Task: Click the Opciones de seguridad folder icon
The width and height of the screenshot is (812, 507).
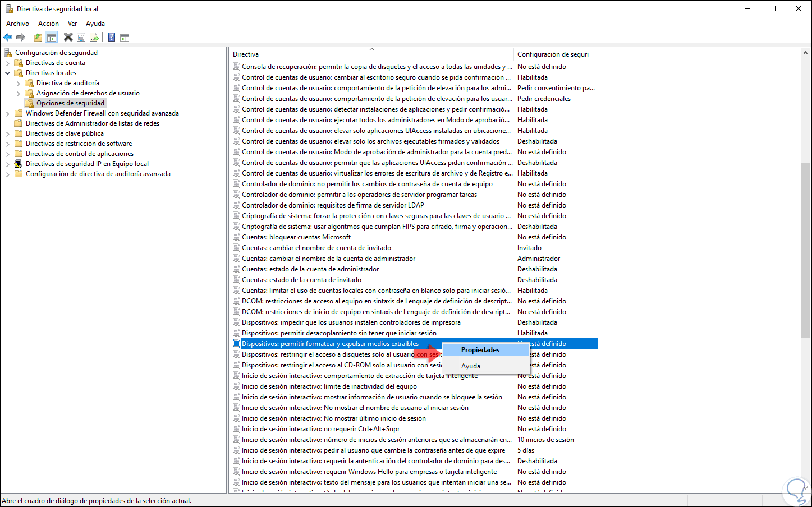Action: pos(29,103)
